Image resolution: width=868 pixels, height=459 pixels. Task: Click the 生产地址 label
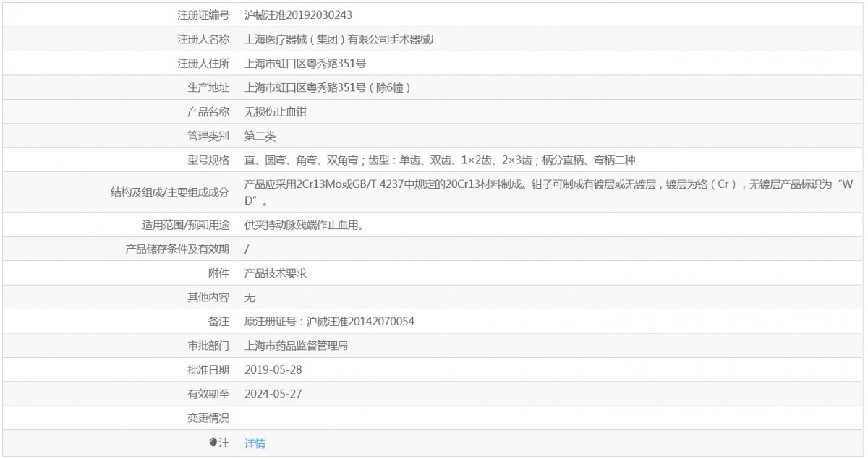[208, 88]
